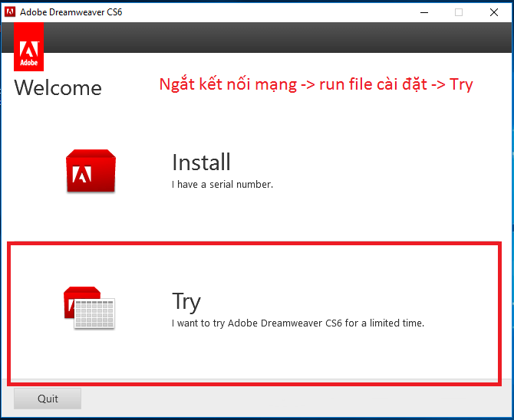Select 'I want to try Adobe Dreamweaver CS6' text
The image size is (514, 420).
(257, 323)
